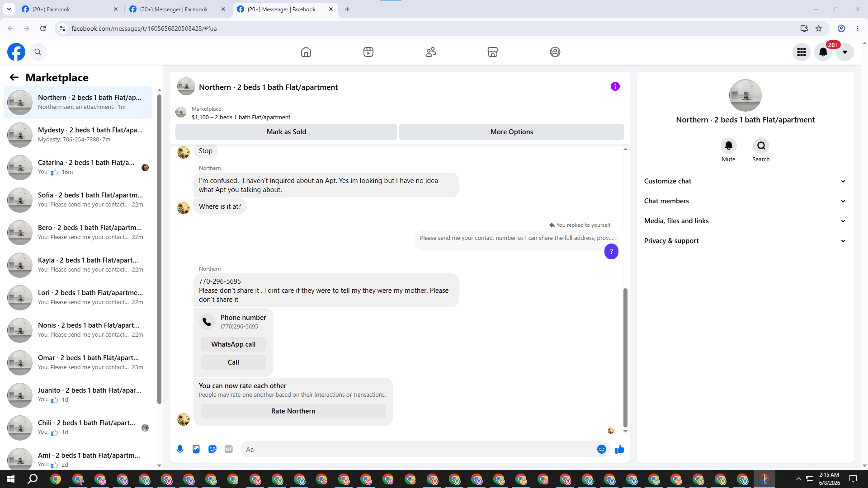Open Kayla conversation in the list
Screen dimensions: 868x488
click(78, 265)
